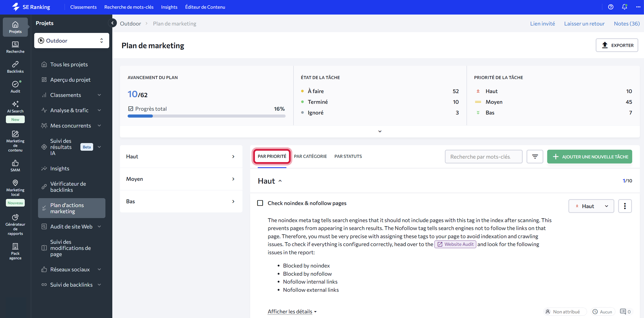Switch to Par catégorie tab

[x=310, y=156]
